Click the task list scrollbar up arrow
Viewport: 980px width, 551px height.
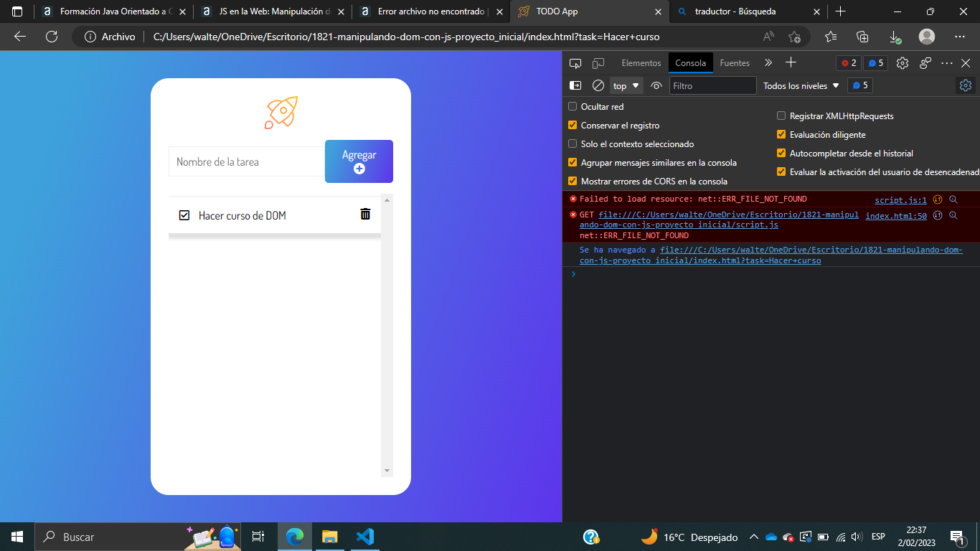coord(387,200)
